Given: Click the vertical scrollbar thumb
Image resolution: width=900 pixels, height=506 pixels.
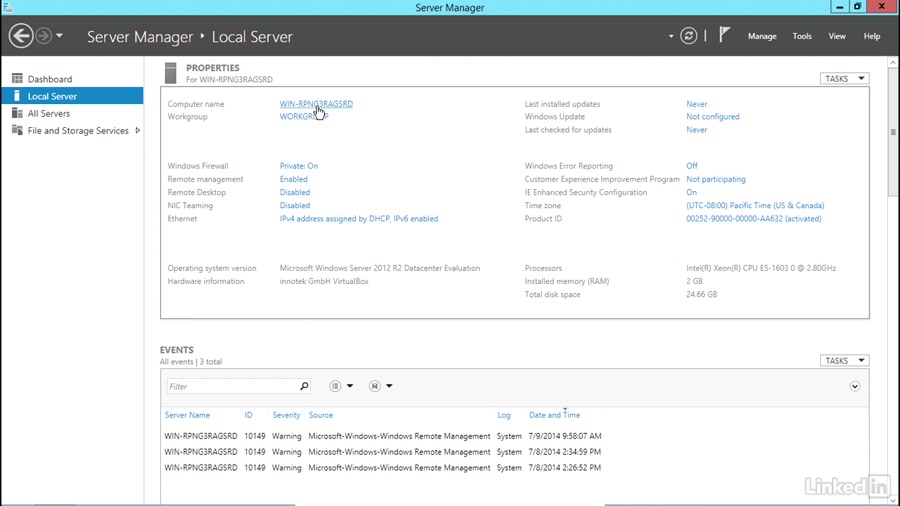Looking at the screenshot, I should (893, 132).
